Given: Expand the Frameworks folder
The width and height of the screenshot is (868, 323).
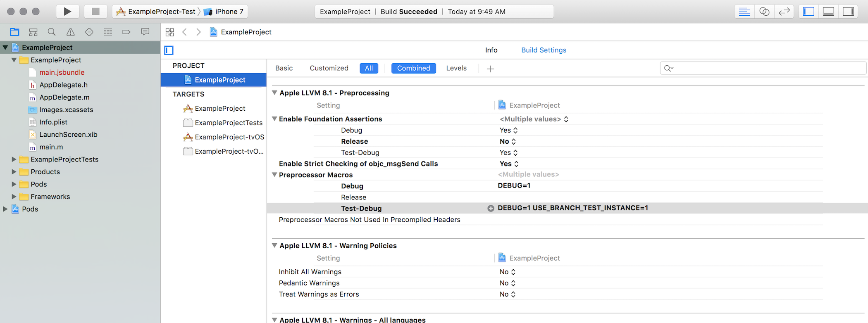Looking at the screenshot, I should [14, 197].
